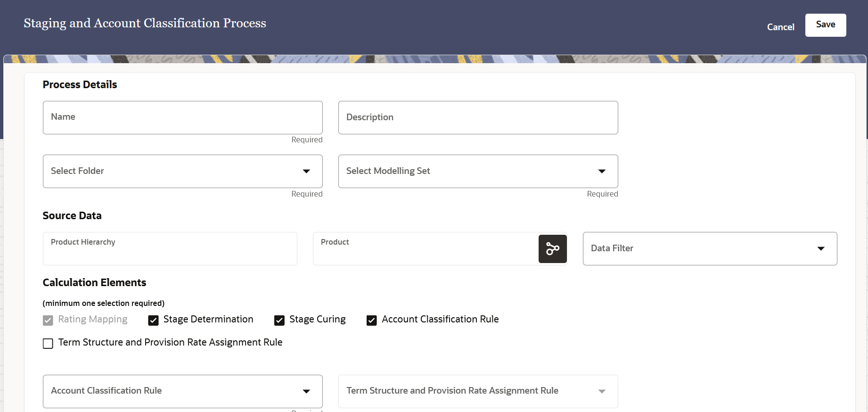Uncheck the Account Classification Rule checkbox
The image size is (868, 412).
372,321
